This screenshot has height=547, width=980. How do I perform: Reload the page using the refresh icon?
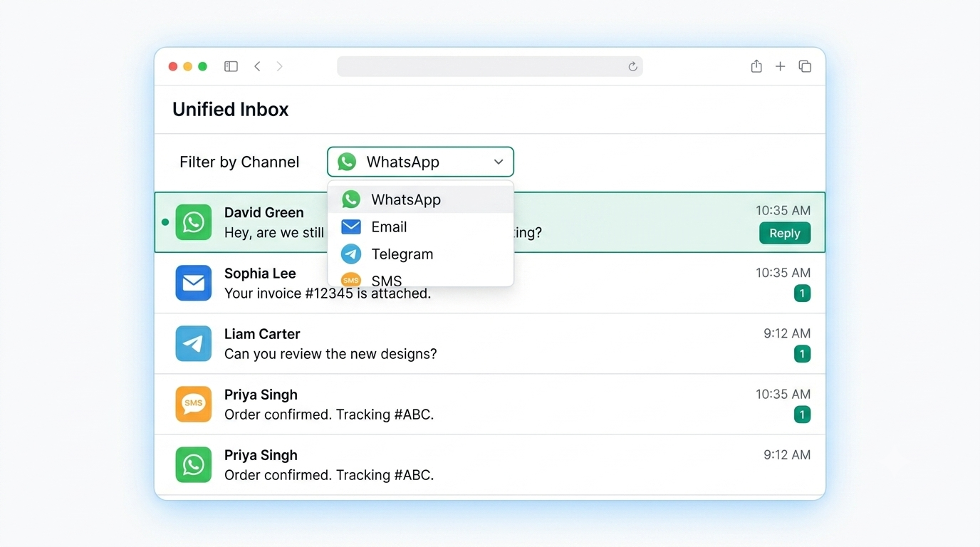point(632,66)
